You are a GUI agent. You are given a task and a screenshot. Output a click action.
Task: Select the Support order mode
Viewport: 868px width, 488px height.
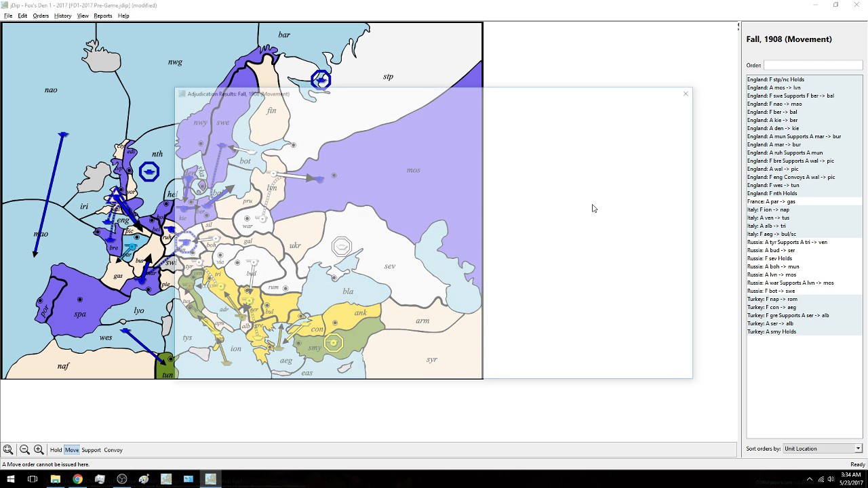click(x=91, y=450)
